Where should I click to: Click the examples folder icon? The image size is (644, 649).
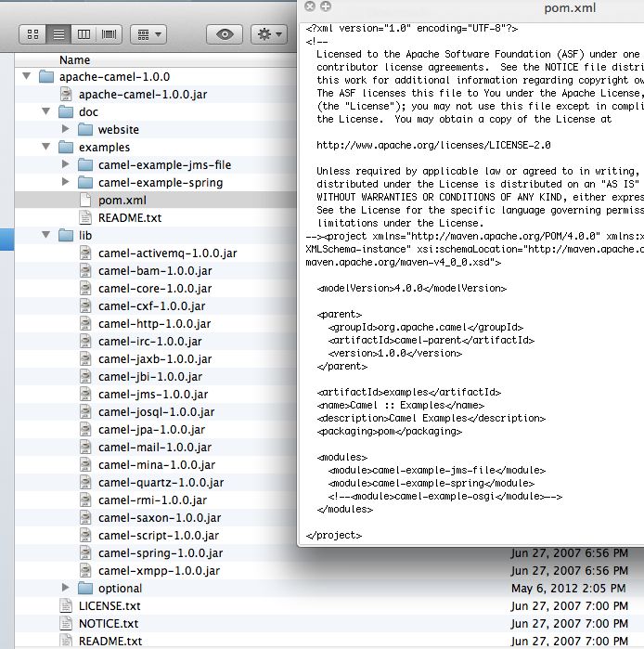click(66, 147)
